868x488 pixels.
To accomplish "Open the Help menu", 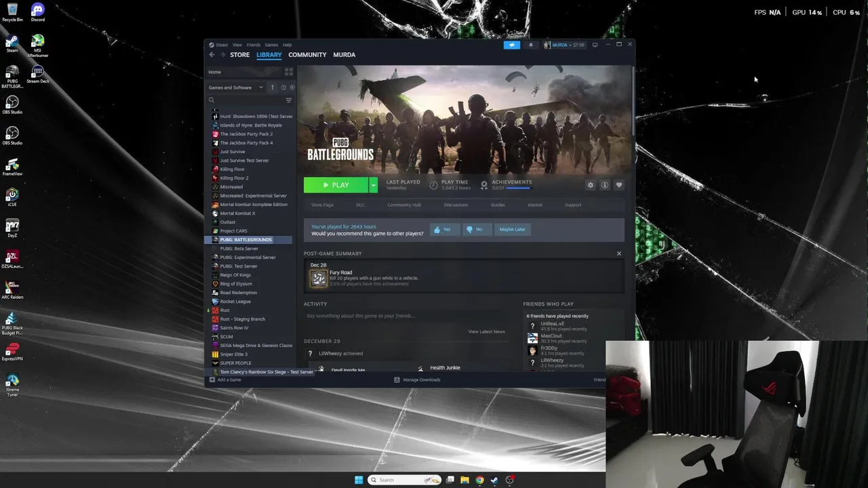I will (x=287, y=45).
